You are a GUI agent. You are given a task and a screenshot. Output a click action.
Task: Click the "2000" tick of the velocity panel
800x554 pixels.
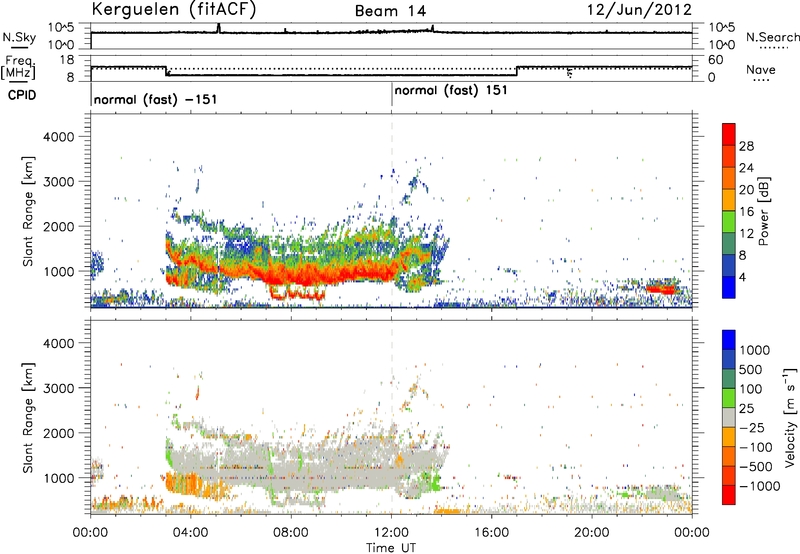[59, 433]
